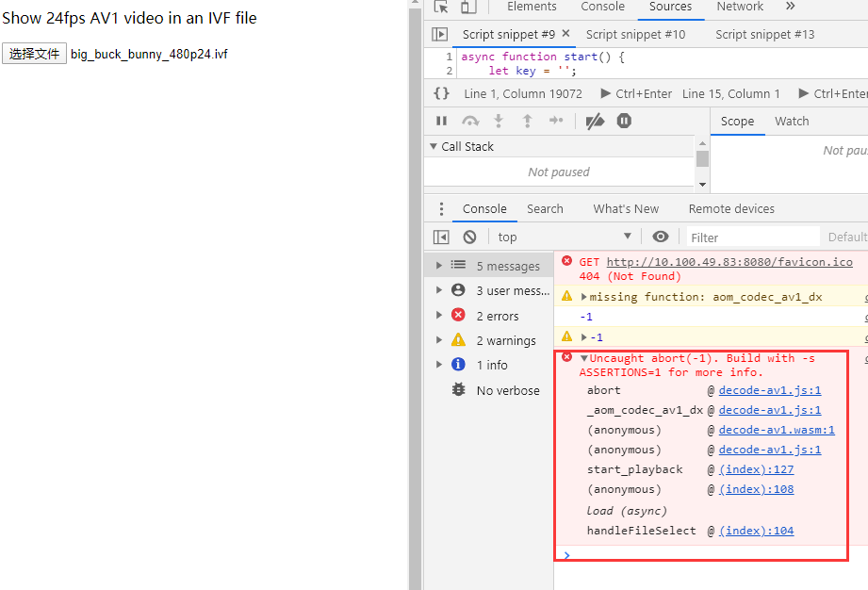The image size is (868, 590).
Task: Clear the console
Action: point(469,237)
